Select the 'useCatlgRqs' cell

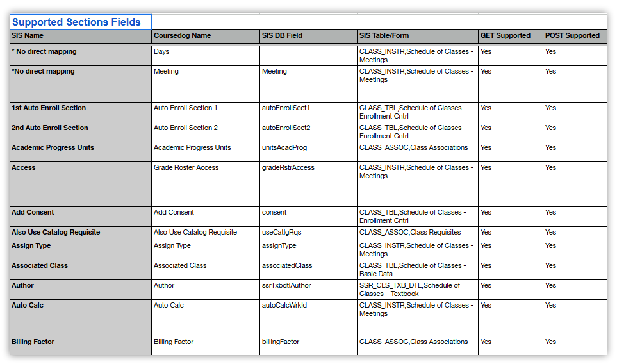(309, 233)
